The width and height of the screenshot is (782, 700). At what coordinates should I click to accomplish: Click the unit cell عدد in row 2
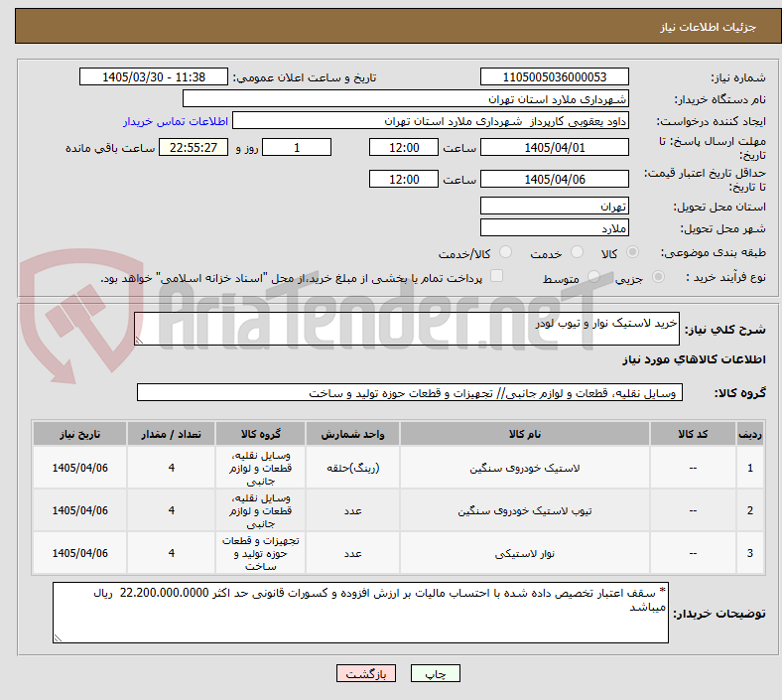click(352, 511)
